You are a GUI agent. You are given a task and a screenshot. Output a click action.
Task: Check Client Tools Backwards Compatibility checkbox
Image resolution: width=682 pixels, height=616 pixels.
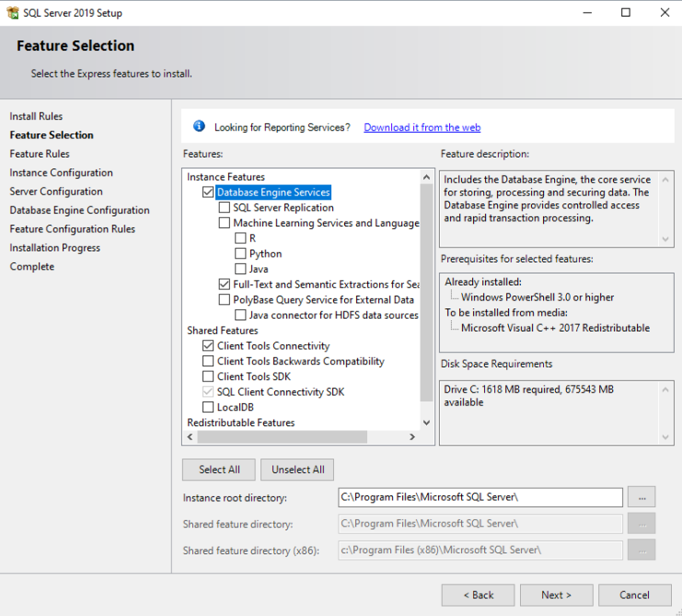208,361
